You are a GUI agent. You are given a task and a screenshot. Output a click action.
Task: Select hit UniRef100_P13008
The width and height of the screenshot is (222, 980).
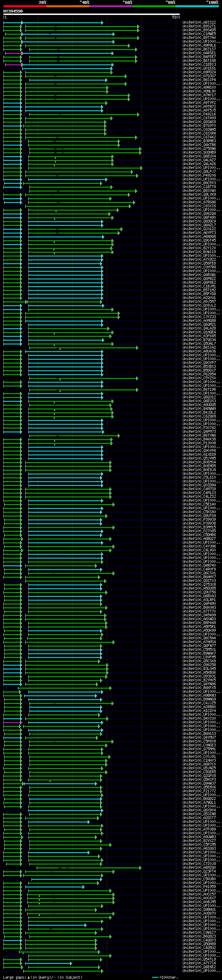click(x=199, y=443)
